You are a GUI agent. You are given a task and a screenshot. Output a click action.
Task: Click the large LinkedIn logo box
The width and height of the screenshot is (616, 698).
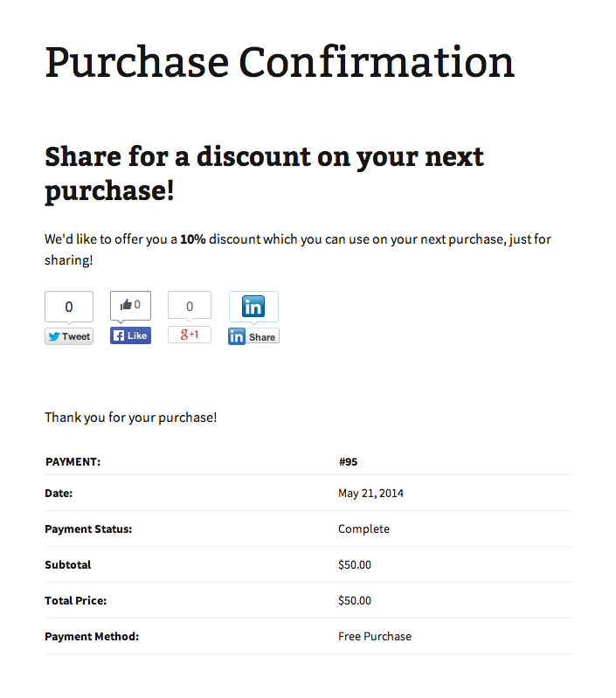tap(253, 307)
